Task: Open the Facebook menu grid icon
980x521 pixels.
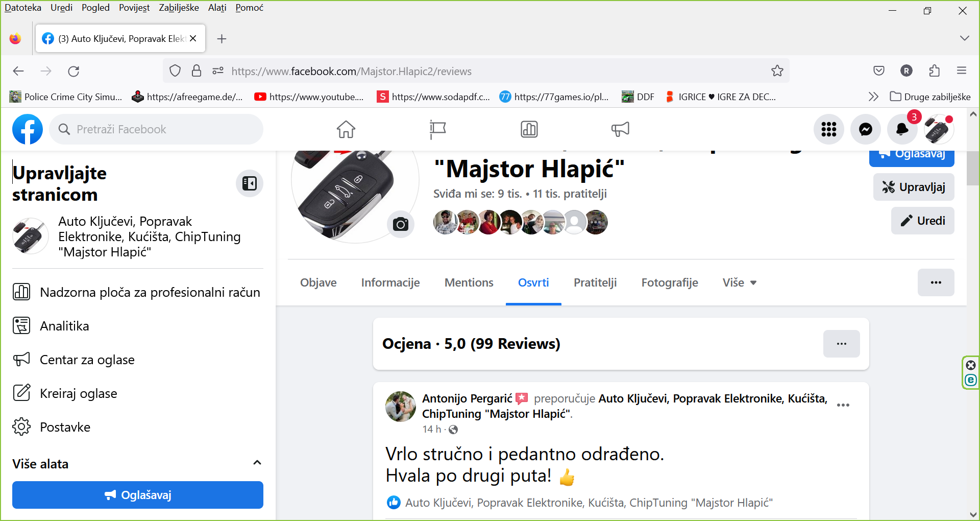Action: click(829, 129)
